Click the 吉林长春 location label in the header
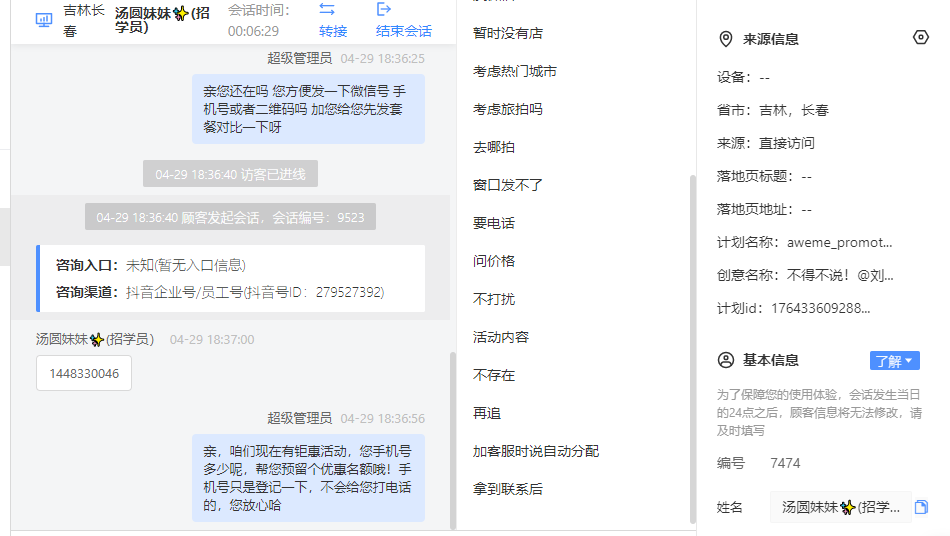The image size is (950, 536). click(84, 21)
